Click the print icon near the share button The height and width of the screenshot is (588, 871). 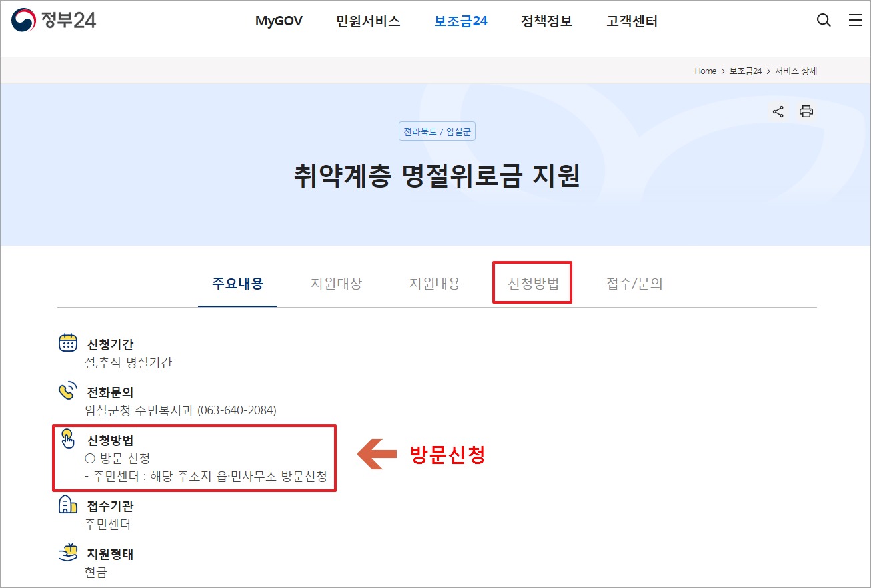click(x=806, y=111)
